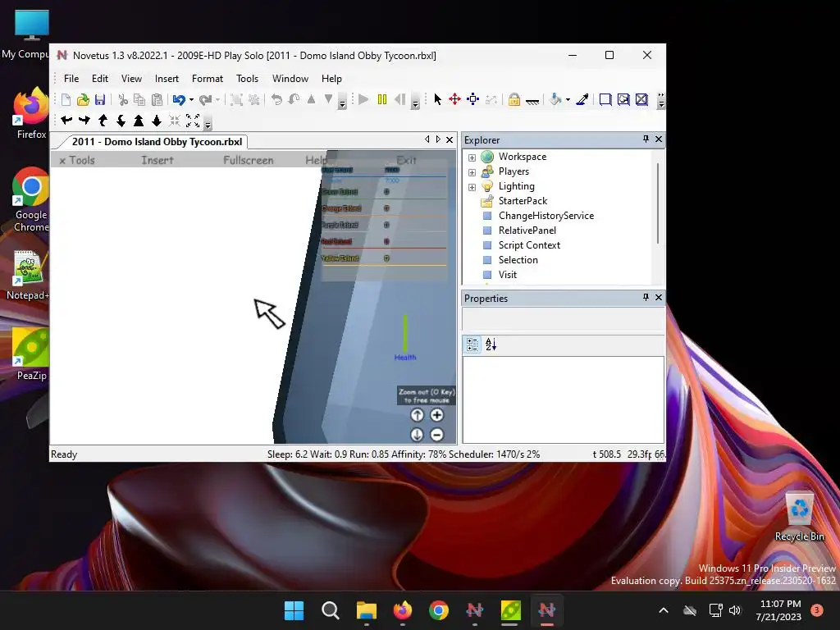This screenshot has height=630, width=840.
Task: Toggle Categorized view in Properties panel
Action: [x=472, y=345]
